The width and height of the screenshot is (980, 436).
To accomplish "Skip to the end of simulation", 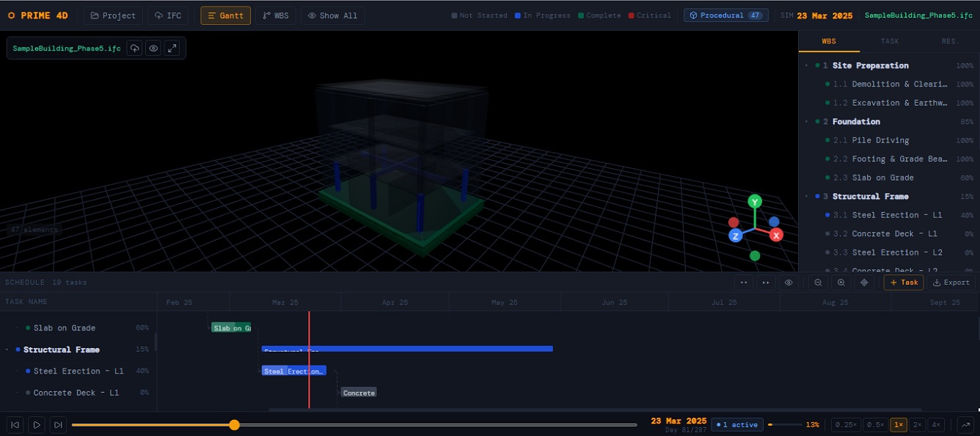I will (x=59, y=424).
